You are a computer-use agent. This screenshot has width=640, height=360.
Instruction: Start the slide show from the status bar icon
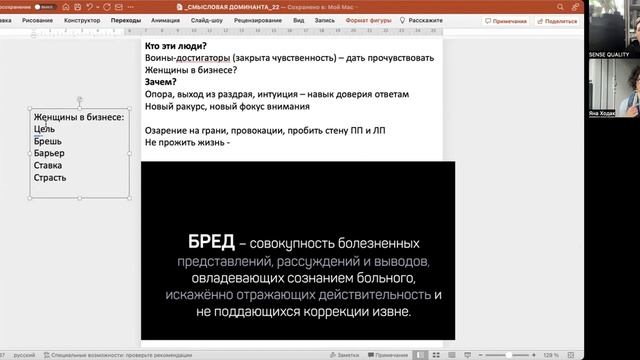click(468, 355)
